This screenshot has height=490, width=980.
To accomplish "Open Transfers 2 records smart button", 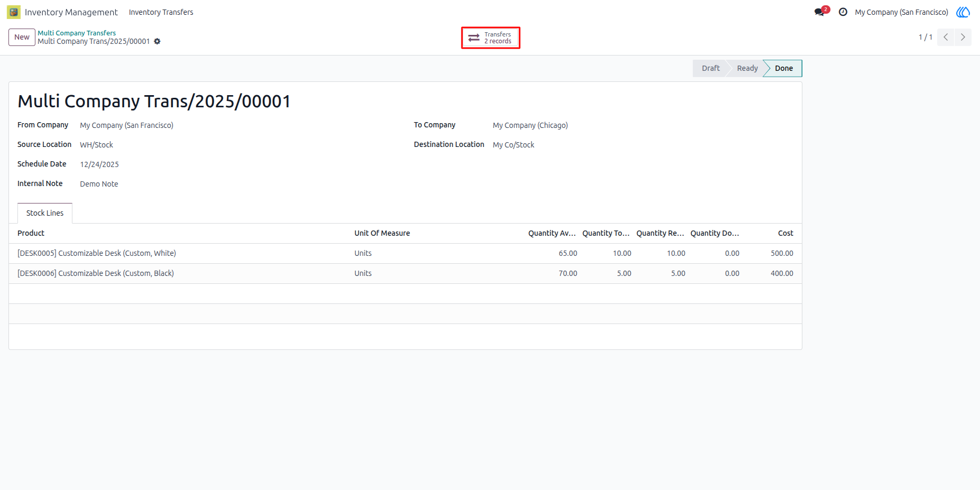I will point(491,38).
